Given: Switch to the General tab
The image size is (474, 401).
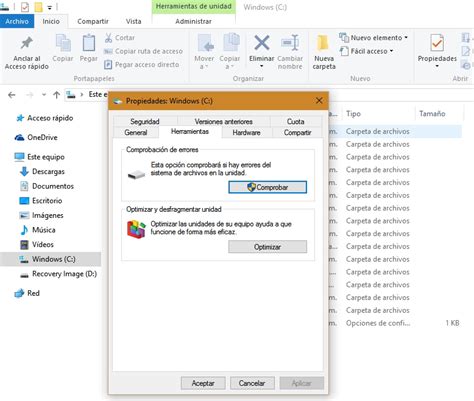Looking at the screenshot, I should (x=136, y=132).
